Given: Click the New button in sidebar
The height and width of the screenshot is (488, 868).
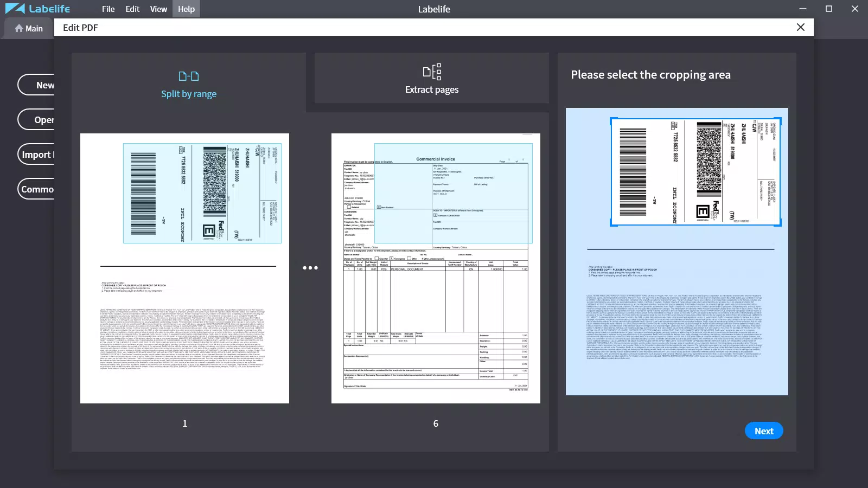Looking at the screenshot, I should click(x=36, y=85).
